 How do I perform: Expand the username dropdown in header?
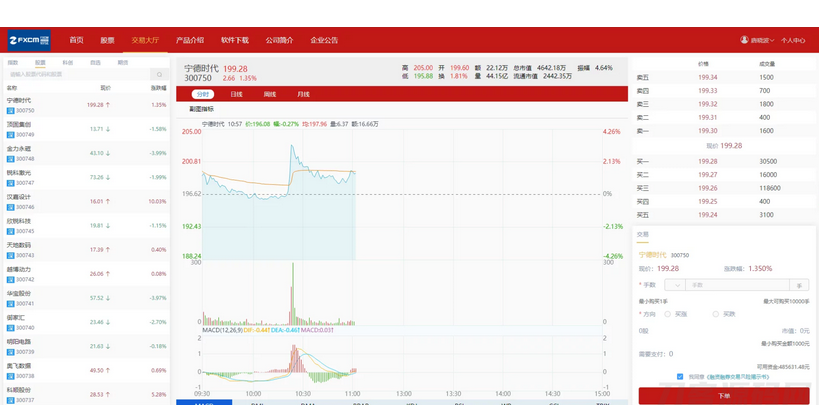coord(762,41)
